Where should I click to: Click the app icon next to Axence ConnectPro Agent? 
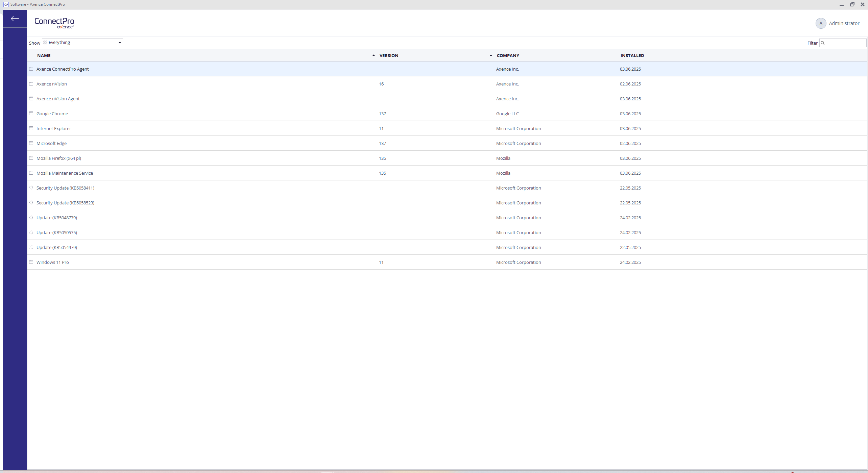click(31, 69)
